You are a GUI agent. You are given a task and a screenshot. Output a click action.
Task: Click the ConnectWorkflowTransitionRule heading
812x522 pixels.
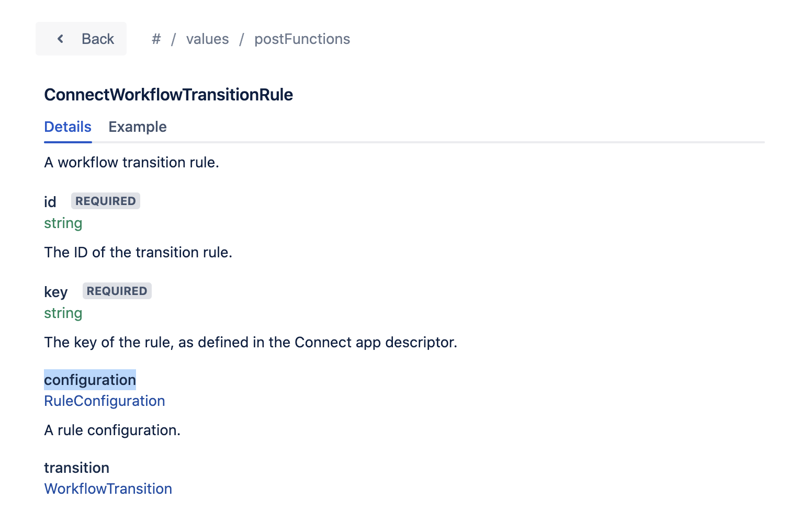(168, 95)
